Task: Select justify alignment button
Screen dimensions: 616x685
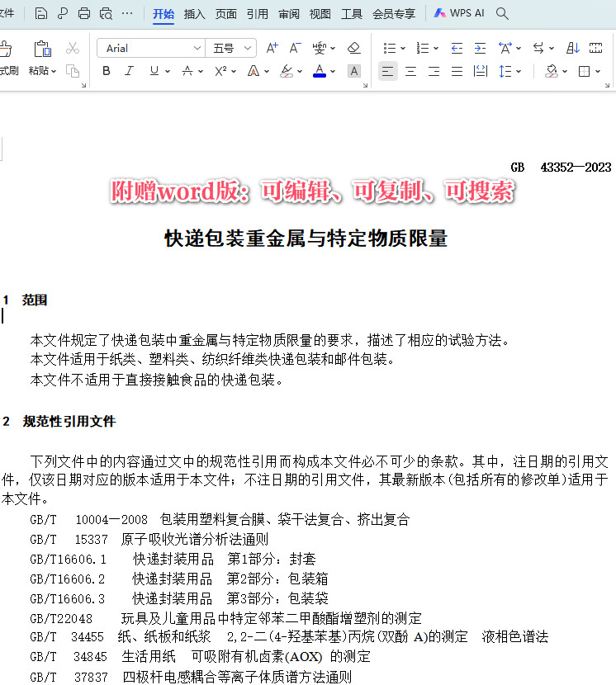Action: click(x=457, y=71)
